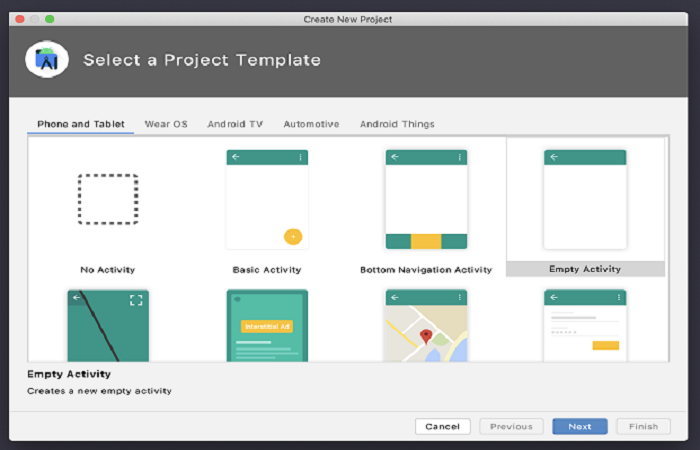Viewport: 700px width, 450px height.
Task: Select the Empty Activity template thumbnail
Action: click(585, 199)
